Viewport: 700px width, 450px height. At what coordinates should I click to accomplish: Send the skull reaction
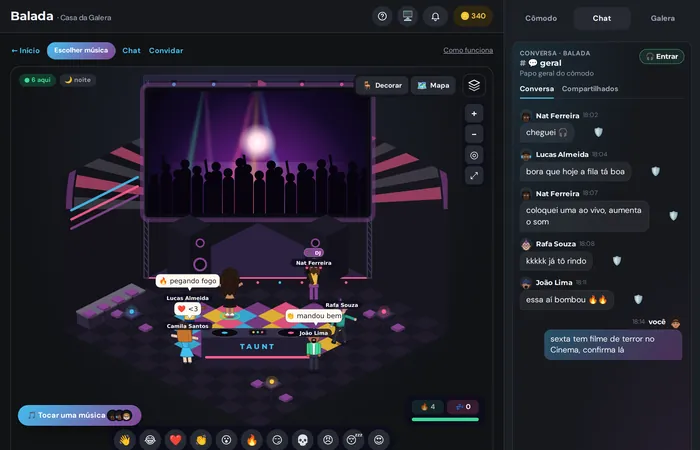(x=303, y=440)
